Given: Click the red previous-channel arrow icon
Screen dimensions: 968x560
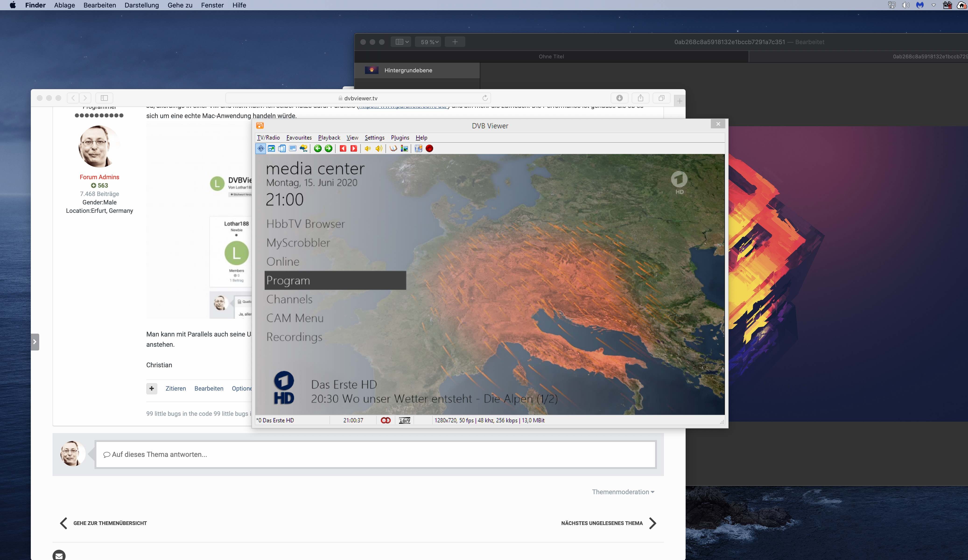Looking at the screenshot, I should 343,149.
